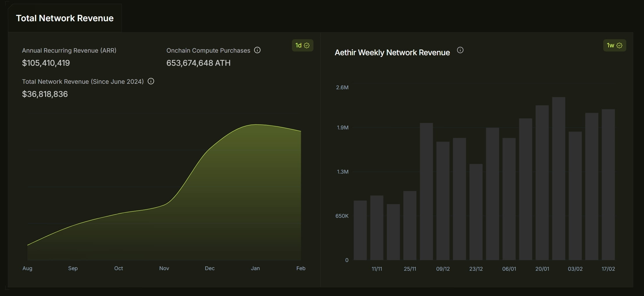Click the 09/12 date label on weekly chart
This screenshot has width=644, height=296.
tap(443, 269)
